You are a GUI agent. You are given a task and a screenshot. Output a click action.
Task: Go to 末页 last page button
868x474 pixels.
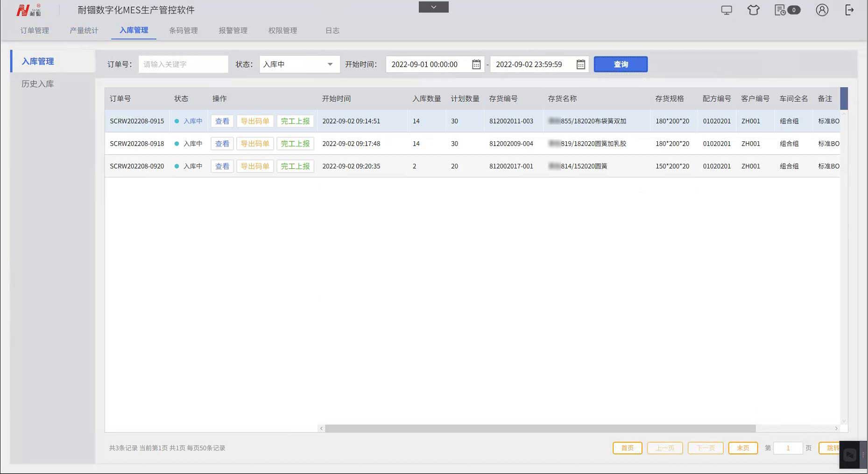pos(743,448)
